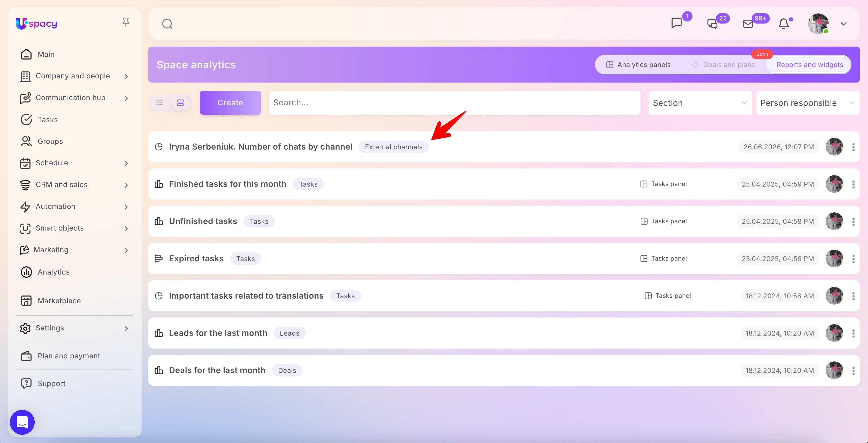Open Analytics in the sidebar
The image size is (868, 443).
(x=54, y=272)
